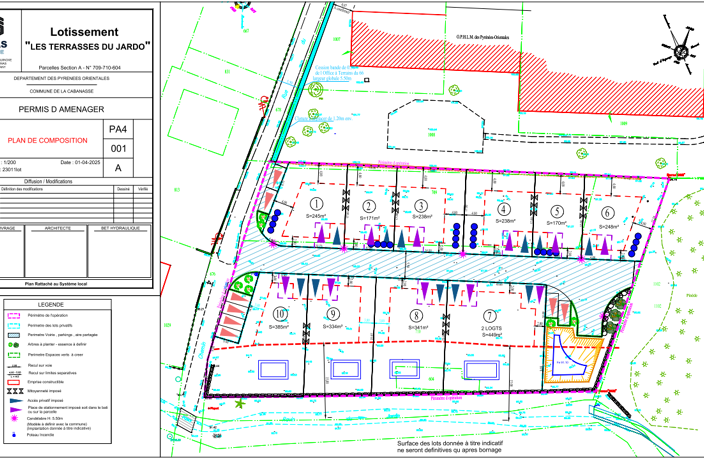This screenshot has height=458, width=704.
Task: Click the cyan dashed private lots legend symbol
Action: [14, 326]
